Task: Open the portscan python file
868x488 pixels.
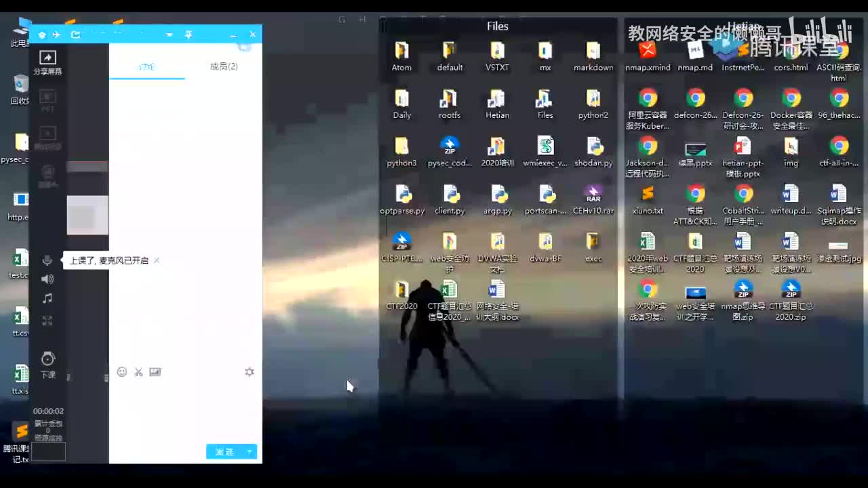Action: click(x=545, y=201)
